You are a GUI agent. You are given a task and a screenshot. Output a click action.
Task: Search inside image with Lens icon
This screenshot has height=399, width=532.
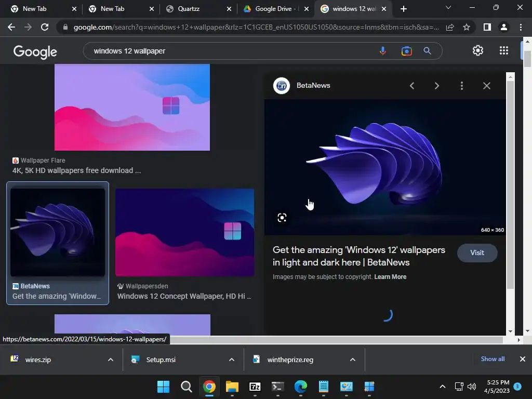[282, 218]
